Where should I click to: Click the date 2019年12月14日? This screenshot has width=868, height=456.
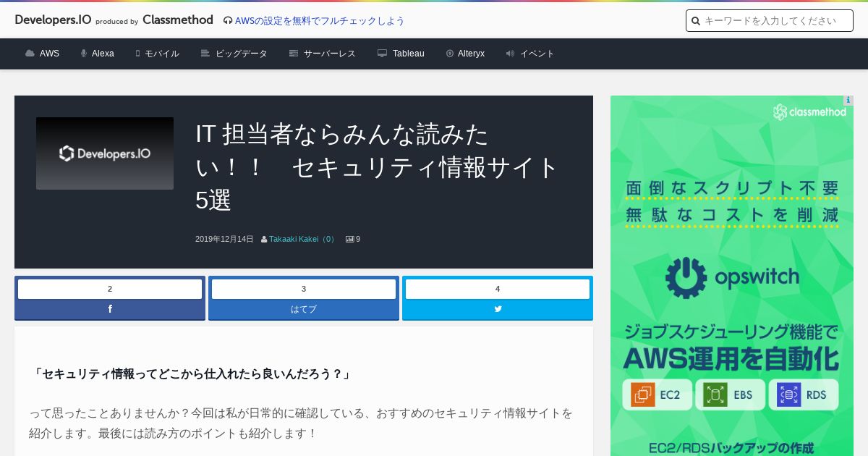click(224, 239)
